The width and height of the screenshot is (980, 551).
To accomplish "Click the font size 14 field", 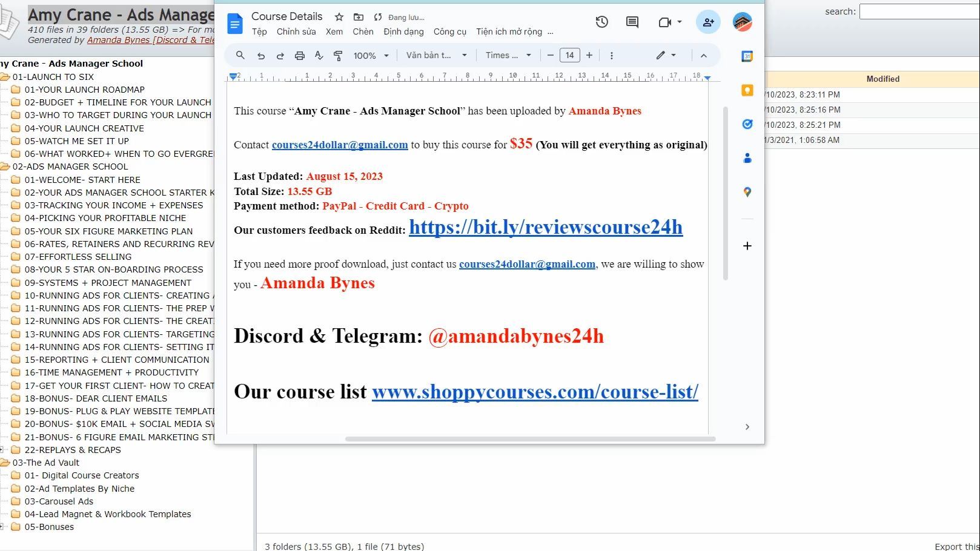I will point(570,55).
